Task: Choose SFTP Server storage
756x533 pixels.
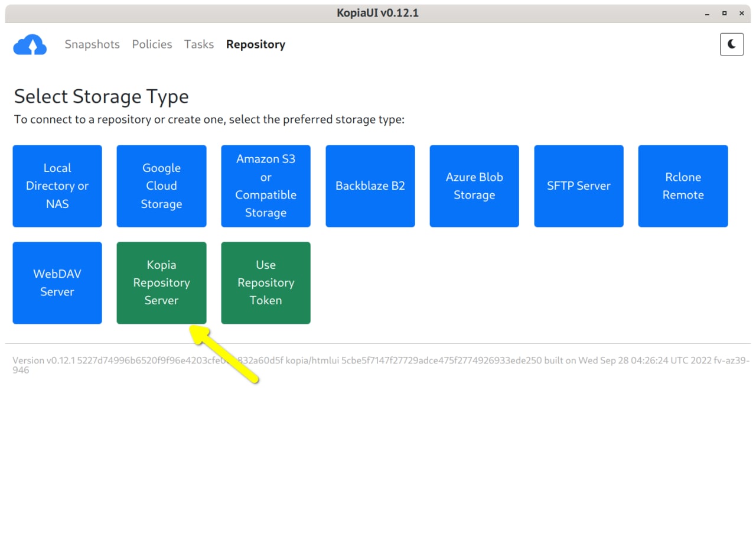Action: (579, 186)
